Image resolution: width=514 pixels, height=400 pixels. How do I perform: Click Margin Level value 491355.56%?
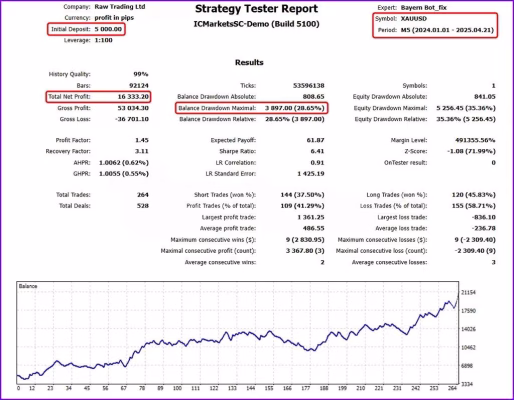tap(475, 140)
